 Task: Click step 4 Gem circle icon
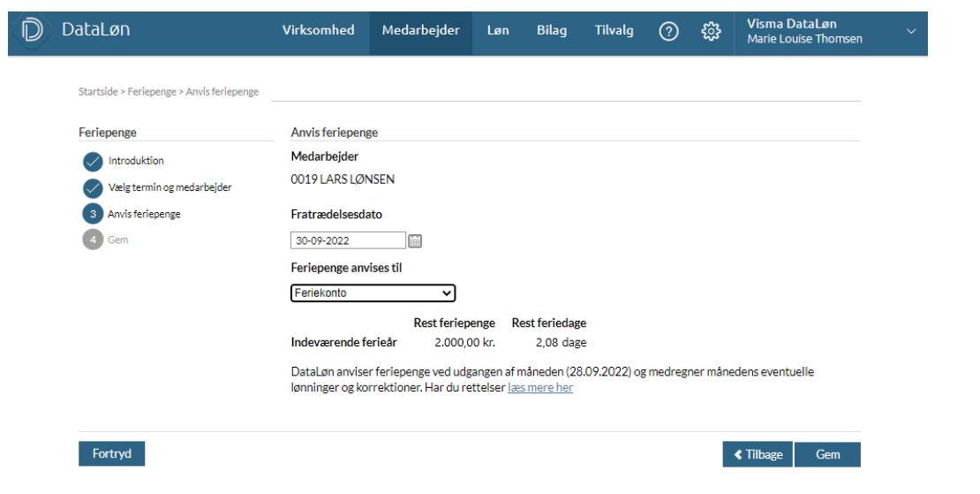pos(93,239)
